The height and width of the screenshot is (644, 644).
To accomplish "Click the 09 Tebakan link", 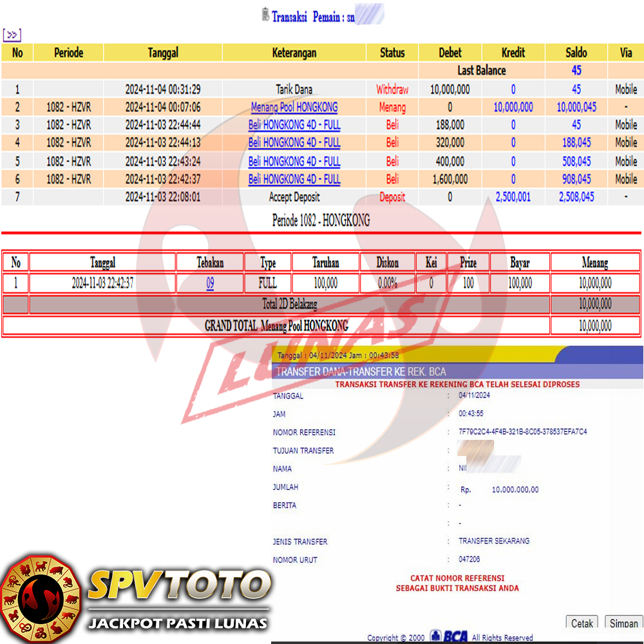I will coord(210,283).
